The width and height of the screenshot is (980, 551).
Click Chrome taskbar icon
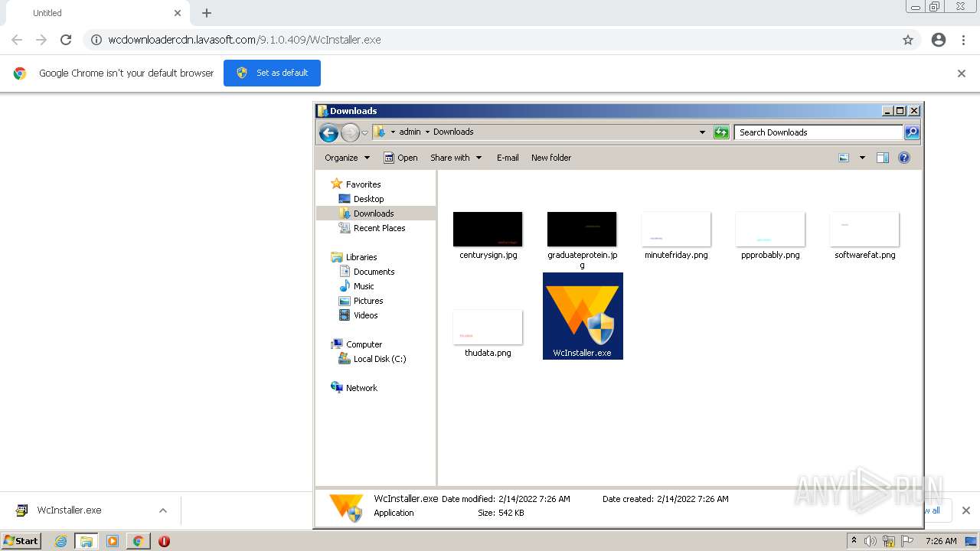coord(138,541)
